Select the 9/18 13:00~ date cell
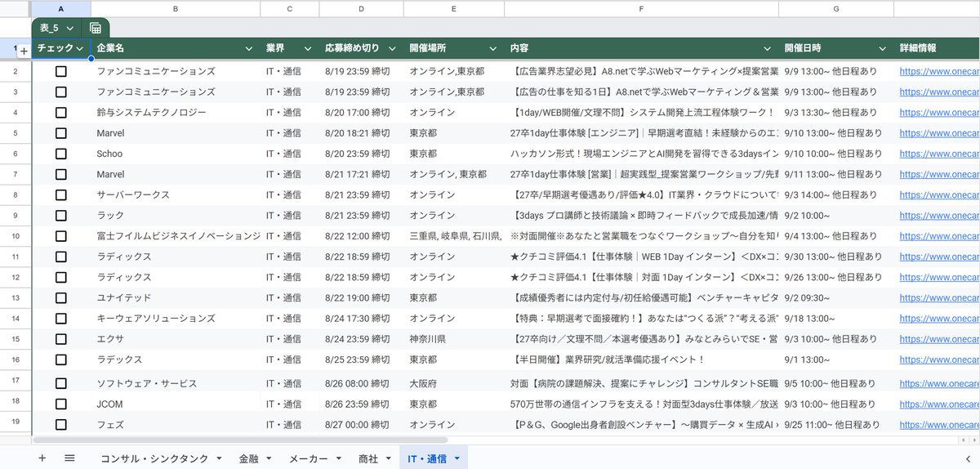Image resolution: width=980 pixels, height=469 pixels. pyautogui.click(x=836, y=318)
